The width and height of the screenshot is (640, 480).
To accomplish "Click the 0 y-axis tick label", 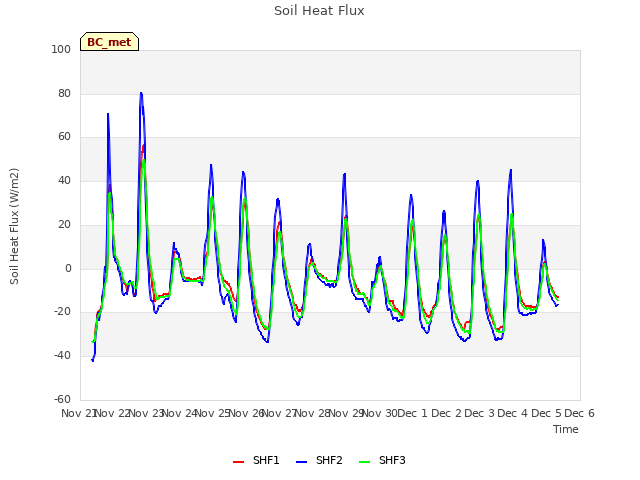I will coord(68,269).
